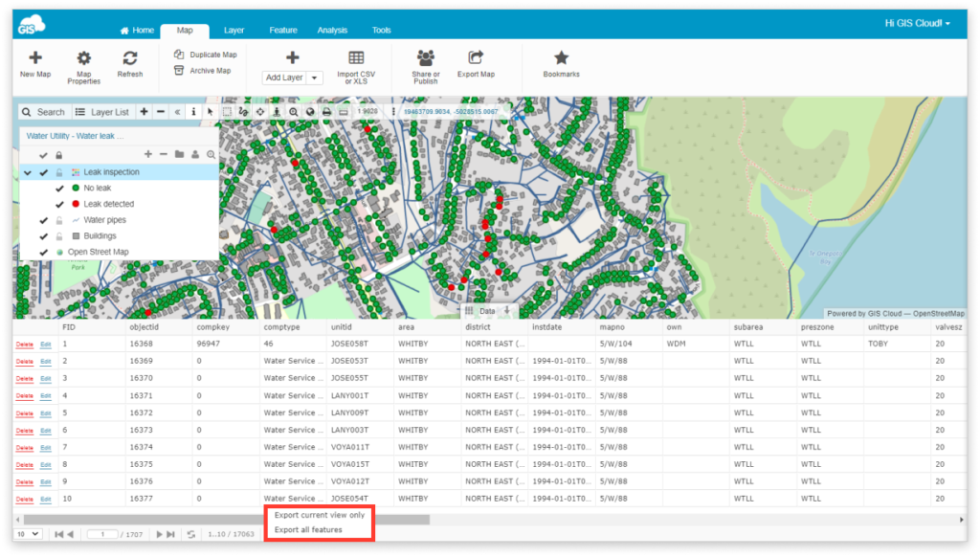Go to next page in data table

pos(159,534)
